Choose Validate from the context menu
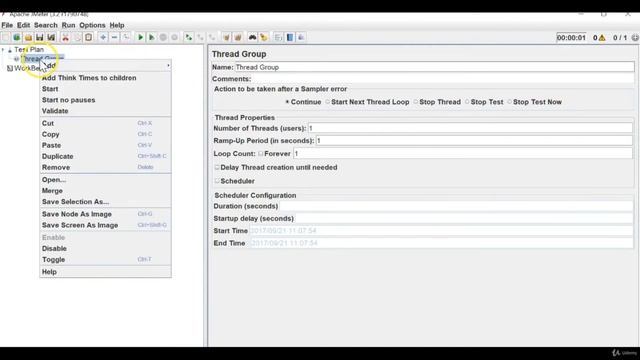Image resolution: width=640 pixels, height=360 pixels. tap(105, 111)
